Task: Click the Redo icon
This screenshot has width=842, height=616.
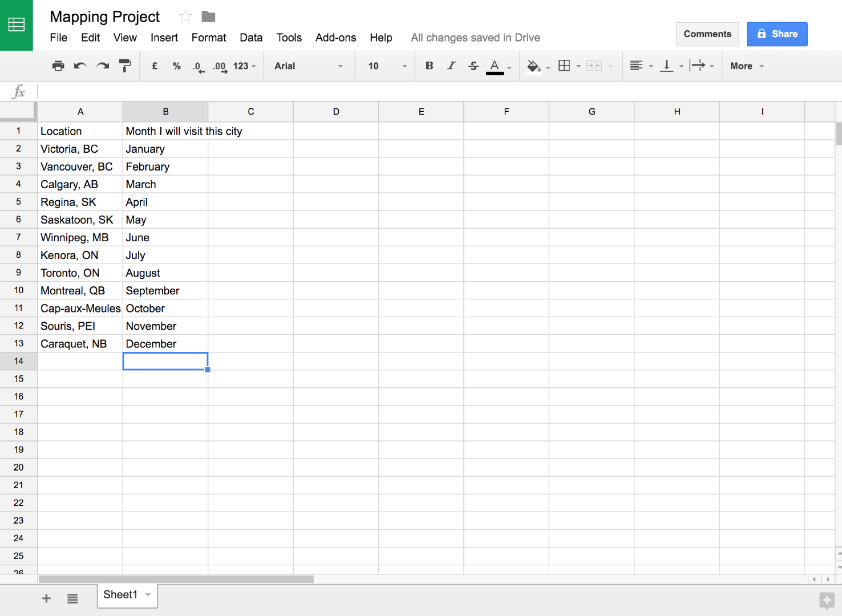Action: pyautogui.click(x=103, y=66)
